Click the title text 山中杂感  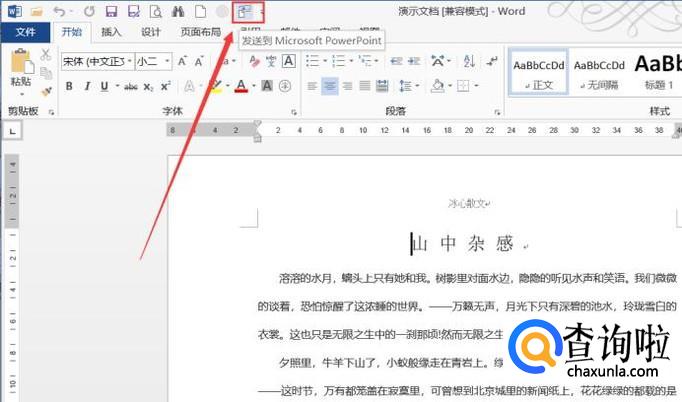click(463, 243)
